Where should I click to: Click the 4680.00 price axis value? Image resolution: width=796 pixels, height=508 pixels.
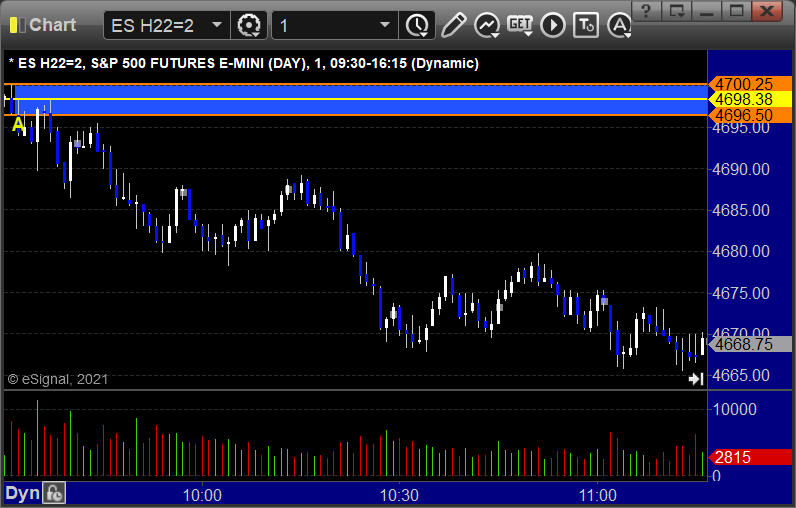click(741, 251)
